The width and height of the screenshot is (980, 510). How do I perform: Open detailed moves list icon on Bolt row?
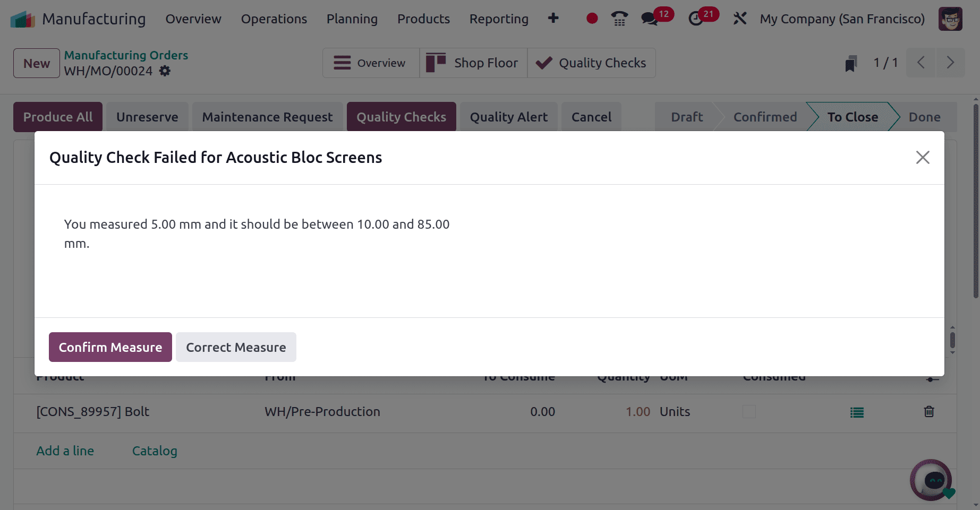(856, 412)
